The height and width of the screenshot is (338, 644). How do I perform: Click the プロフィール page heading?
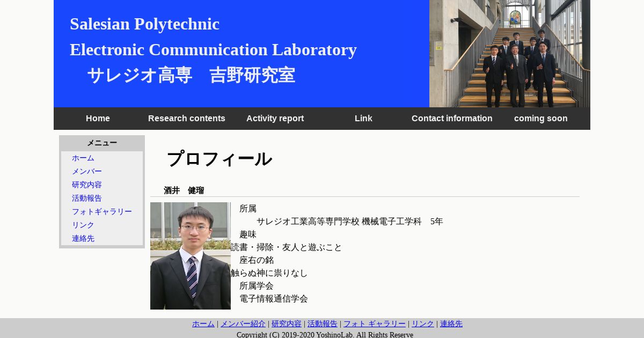[x=219, y=159]
